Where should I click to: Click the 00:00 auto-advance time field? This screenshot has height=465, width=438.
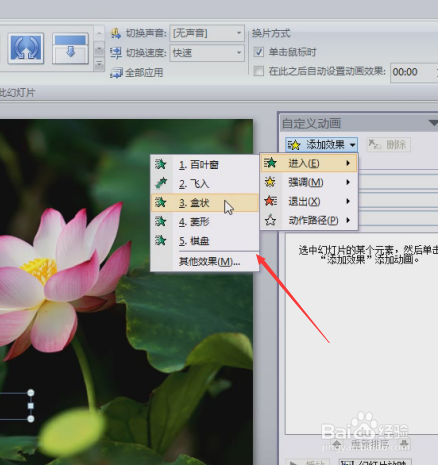click(x=413, y=72)
